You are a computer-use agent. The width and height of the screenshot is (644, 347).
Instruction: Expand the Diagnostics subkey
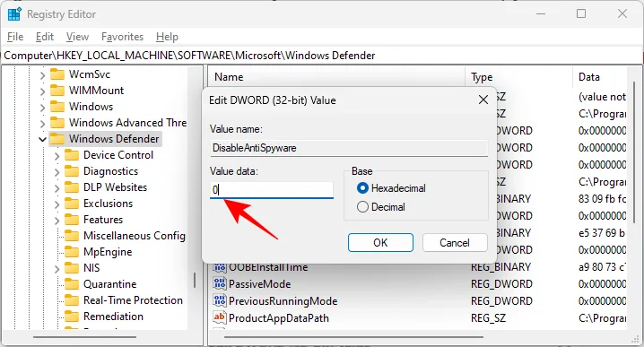point(57,171)
